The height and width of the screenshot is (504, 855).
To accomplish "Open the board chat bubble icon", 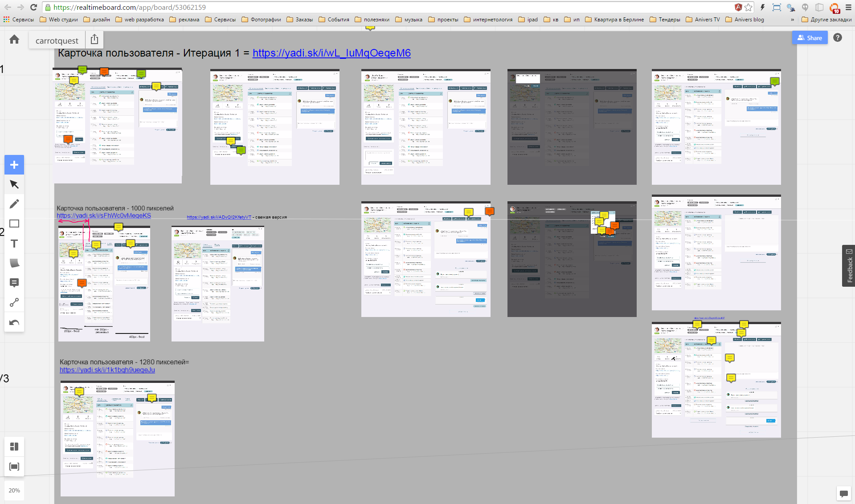I will [843, 493].
